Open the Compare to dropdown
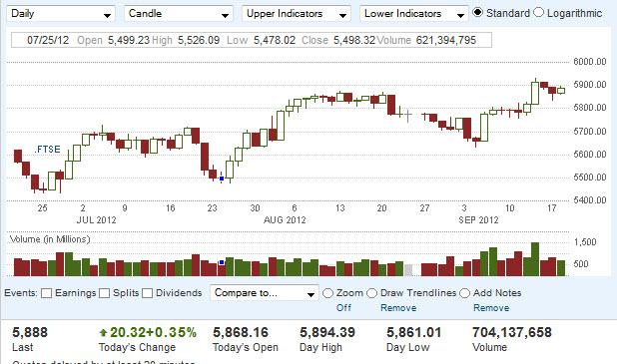The image size is (617, 364). [265, 293]
